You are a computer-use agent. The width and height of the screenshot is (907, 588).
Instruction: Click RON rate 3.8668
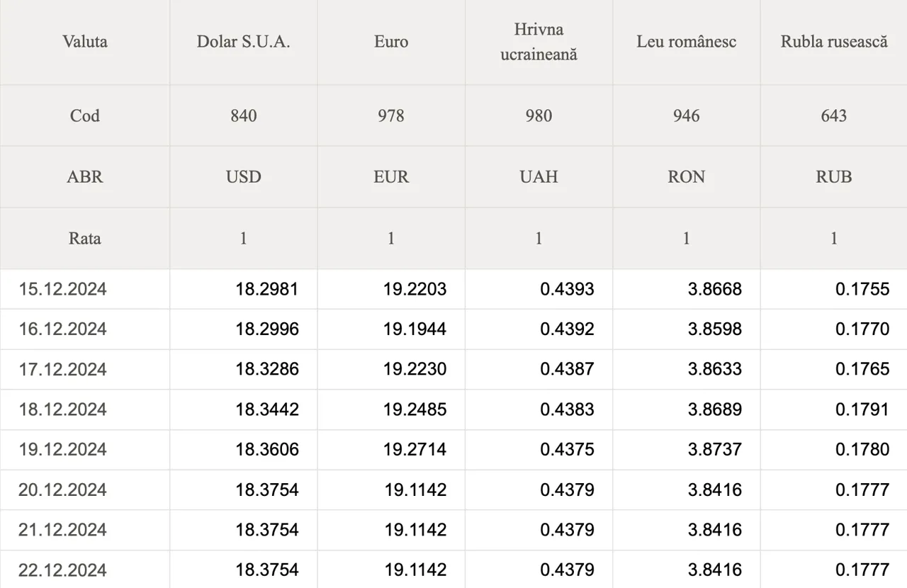[x=715, y=289]
